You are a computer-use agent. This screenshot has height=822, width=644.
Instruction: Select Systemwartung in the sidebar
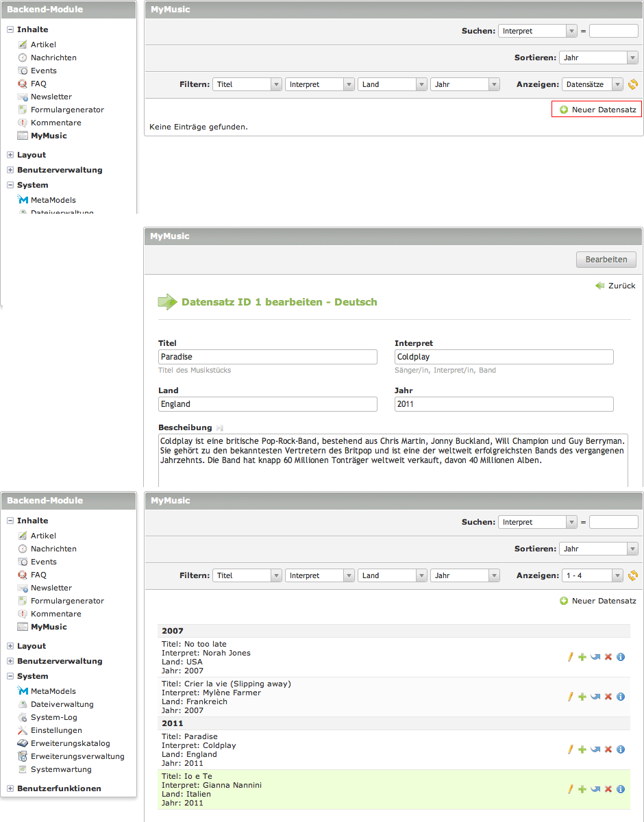(61, 769)
